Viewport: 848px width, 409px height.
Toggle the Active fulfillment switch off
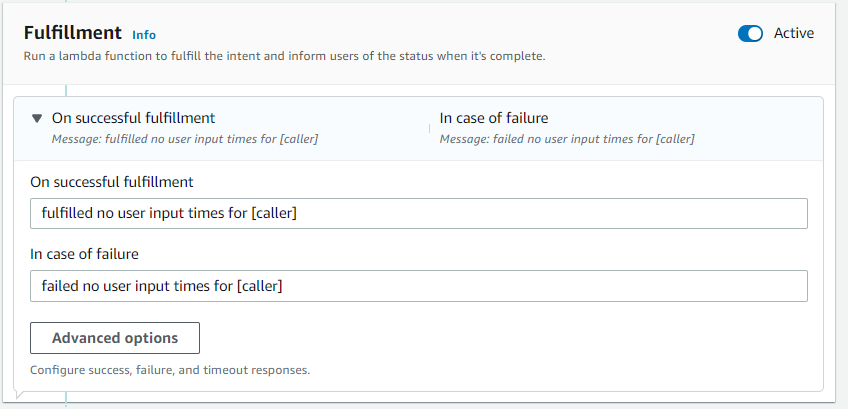[x=750, y=34]
